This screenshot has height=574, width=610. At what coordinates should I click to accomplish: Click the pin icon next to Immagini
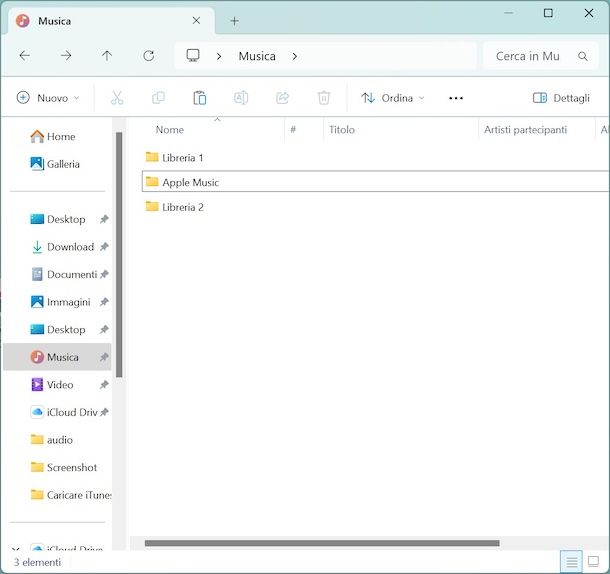pyautogui.click(x=104, y=302)
